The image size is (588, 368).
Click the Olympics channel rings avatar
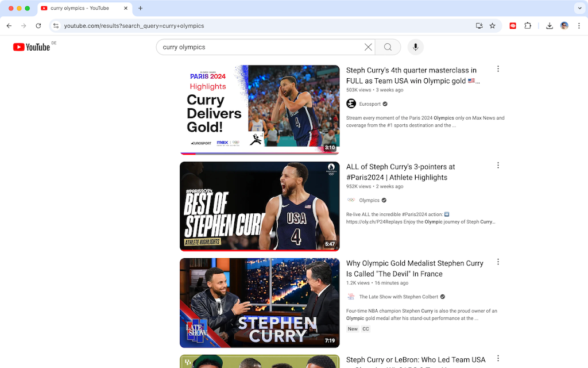point(351,200)
